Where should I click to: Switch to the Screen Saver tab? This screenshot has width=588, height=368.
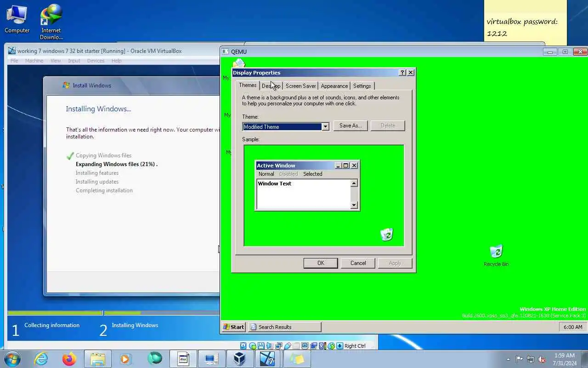(x=300, y=86)
